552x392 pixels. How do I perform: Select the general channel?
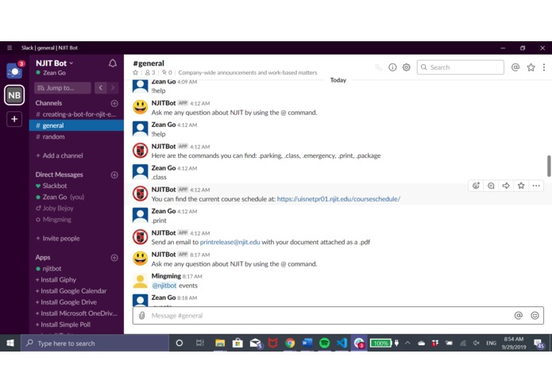pos(76,125)
